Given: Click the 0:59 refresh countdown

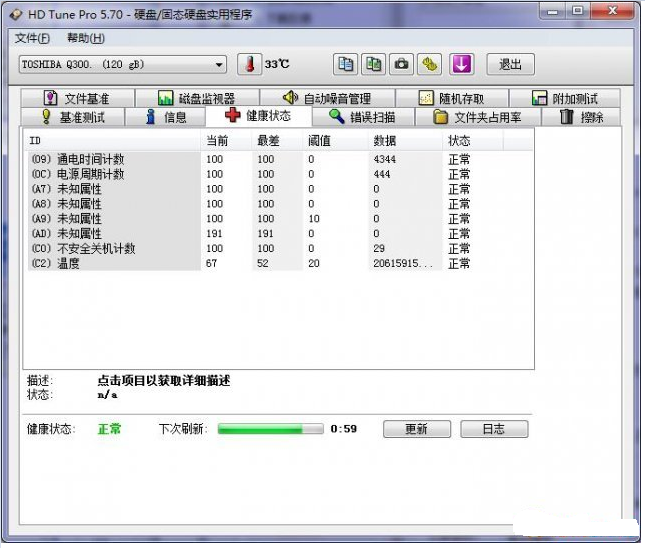Looking at the screenshot, I should (343, 429).
